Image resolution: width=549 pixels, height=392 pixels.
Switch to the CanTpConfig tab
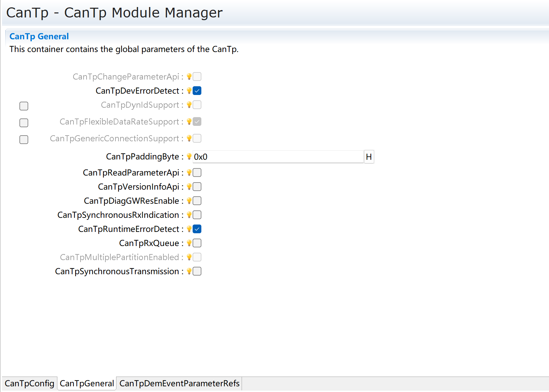tap(30, 383)
